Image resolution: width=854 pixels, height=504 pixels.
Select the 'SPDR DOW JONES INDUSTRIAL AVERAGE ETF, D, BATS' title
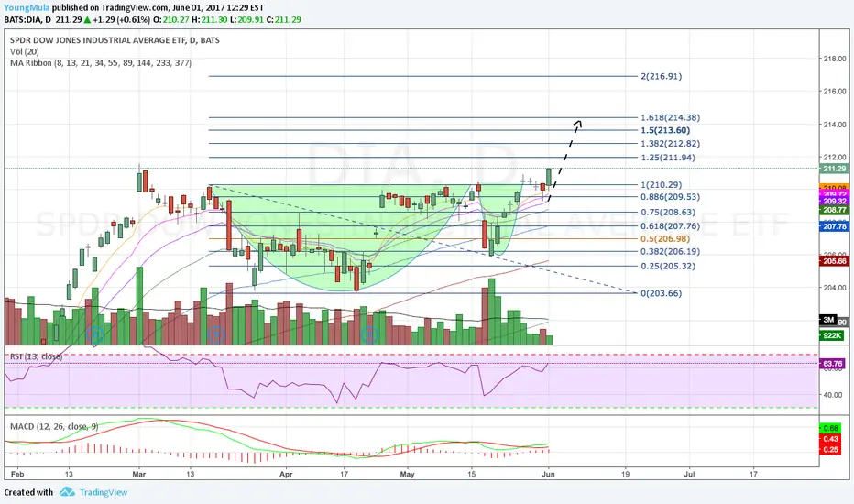pos(115,40)
